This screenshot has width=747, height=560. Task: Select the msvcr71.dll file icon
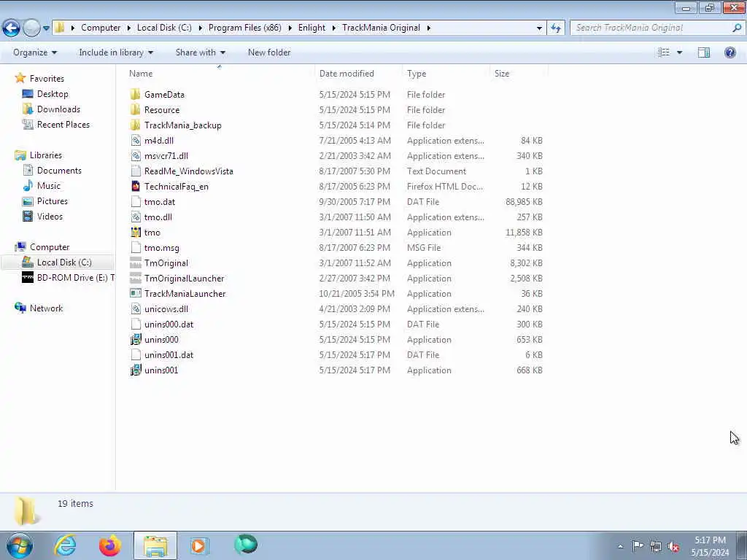pyautogui.click(x=135, y=156)
